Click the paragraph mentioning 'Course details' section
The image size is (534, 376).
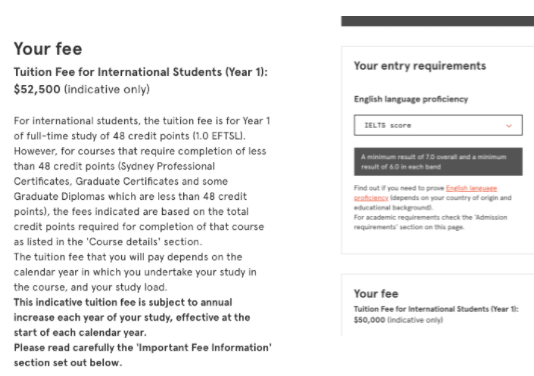coord(142,181)
